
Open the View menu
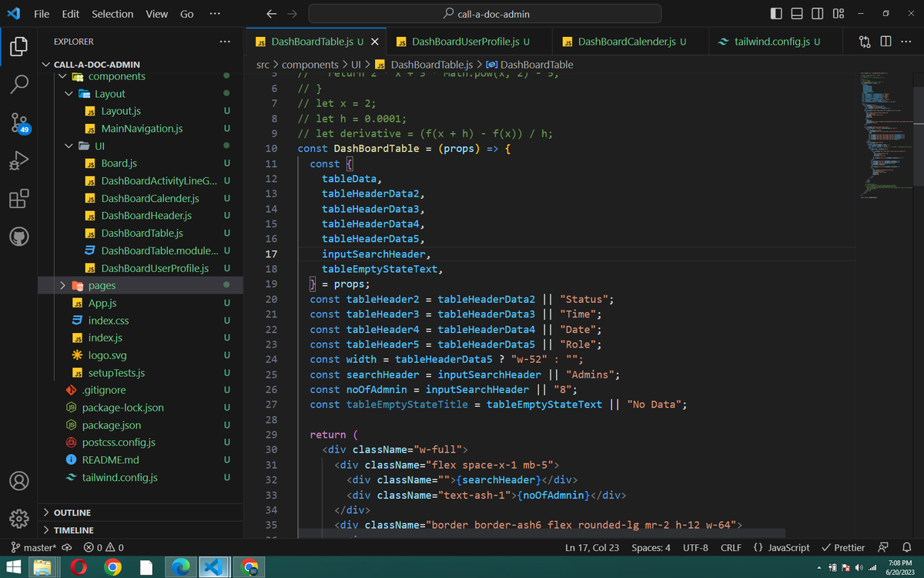coord(157,14)
